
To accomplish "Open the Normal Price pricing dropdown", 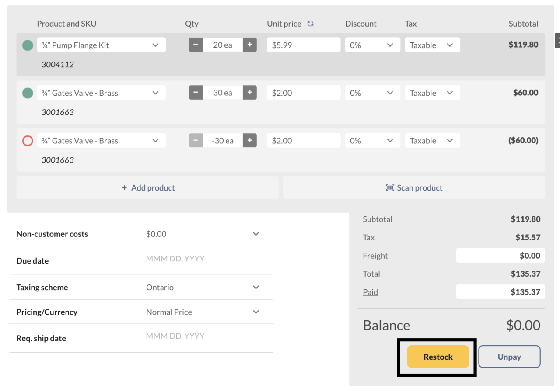I will coord(256,312).
